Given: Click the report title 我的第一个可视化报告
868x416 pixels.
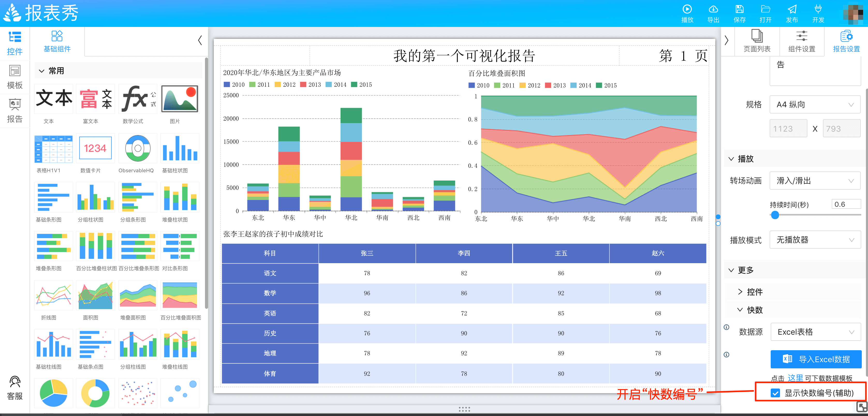Looking at the screenshot, I should (x=464, y=56).
